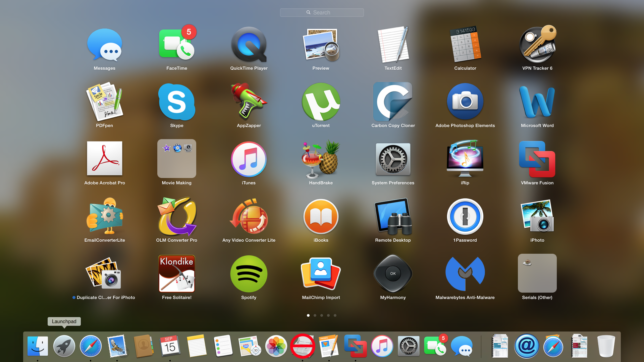Click the Search input field

322,12
